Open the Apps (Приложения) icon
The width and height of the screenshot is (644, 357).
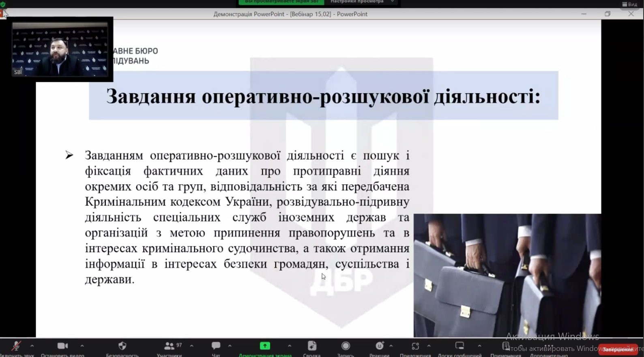(x=415, y=346)
